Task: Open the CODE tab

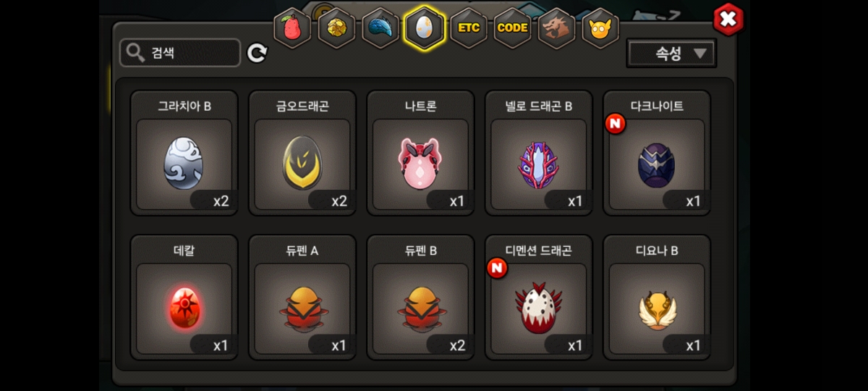Action: tap(513, 28)
